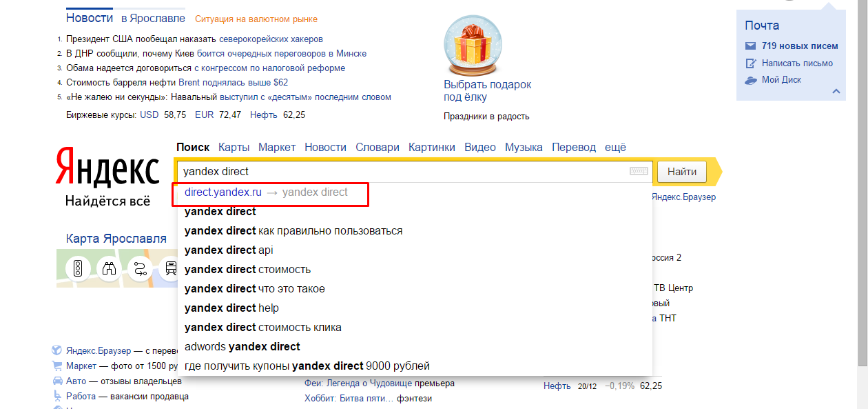Select the plain "yandex direct" suggestion
The image size is (868, 409).
(x=415, y=211)
